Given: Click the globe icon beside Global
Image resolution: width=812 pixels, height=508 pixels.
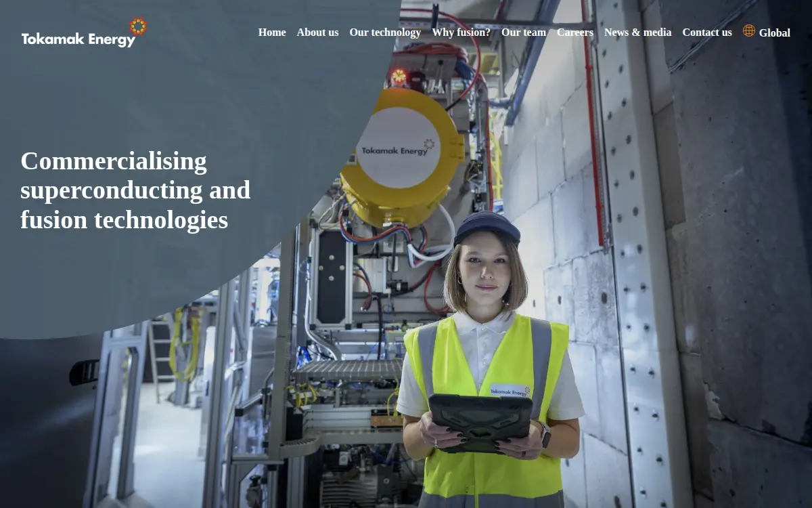Looking at the screenshot, I should [749, 30].
